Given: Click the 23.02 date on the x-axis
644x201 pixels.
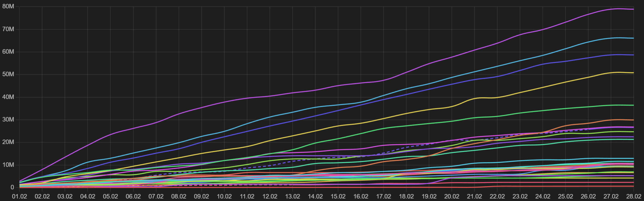Looking at the screenshot, I should click(x=520, y=196).
